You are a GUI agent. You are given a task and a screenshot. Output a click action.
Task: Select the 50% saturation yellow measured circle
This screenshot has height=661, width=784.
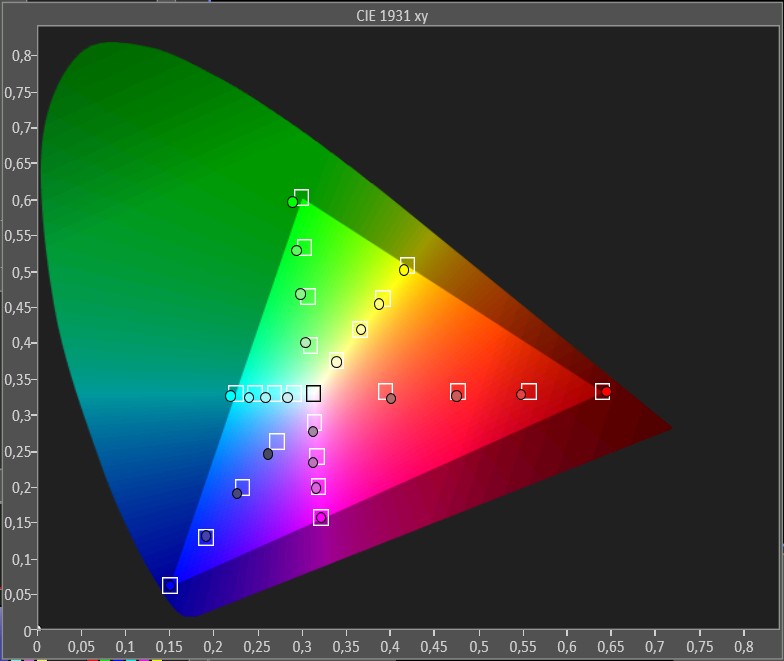coord(361,330)
